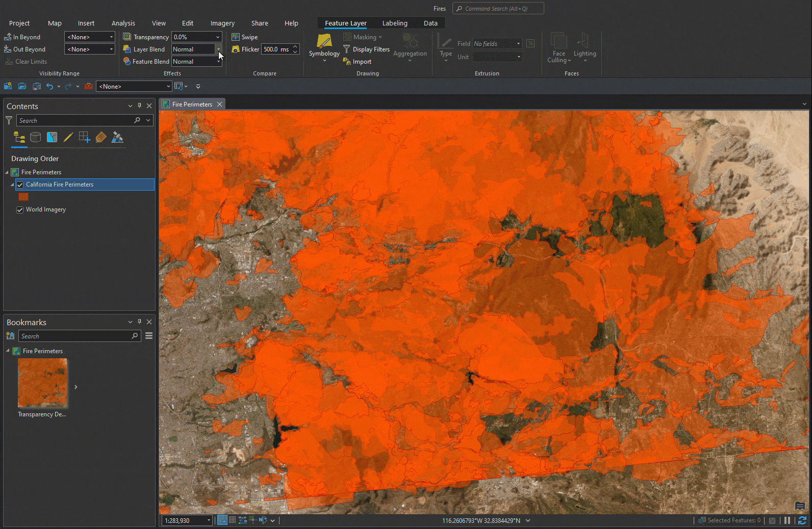Select List By Data Source icon

click(35, 137)
